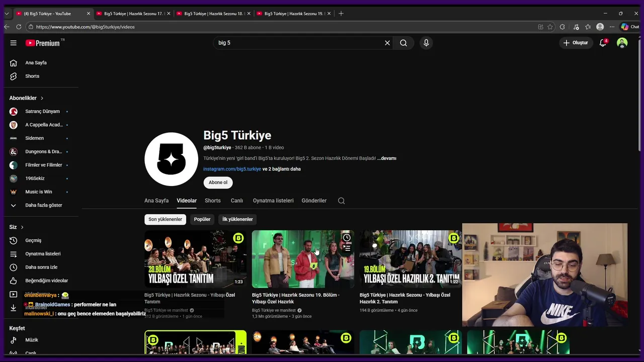Add this page to favorites with the star
The height and width of the screenshot is (362, 644).
[550, 27]
